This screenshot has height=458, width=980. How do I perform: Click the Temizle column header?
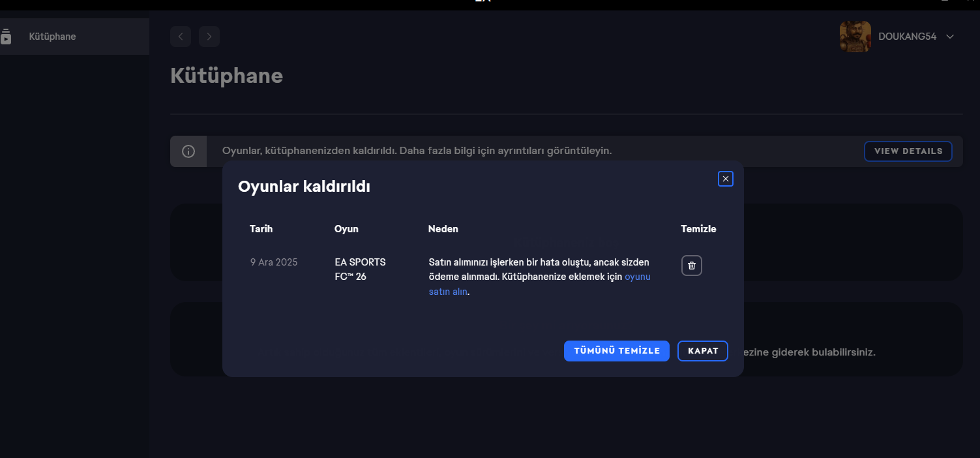[698, 229]
